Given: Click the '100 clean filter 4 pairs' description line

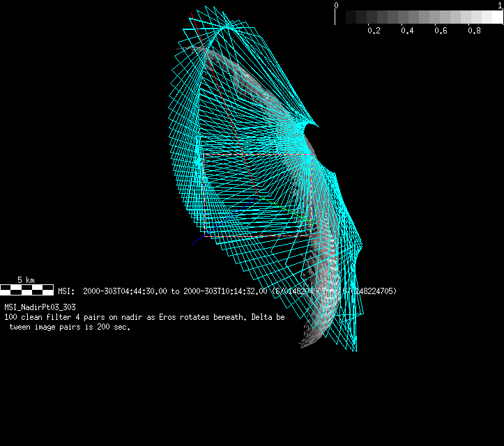Looking at the screenshot, I should click(144, 317).
